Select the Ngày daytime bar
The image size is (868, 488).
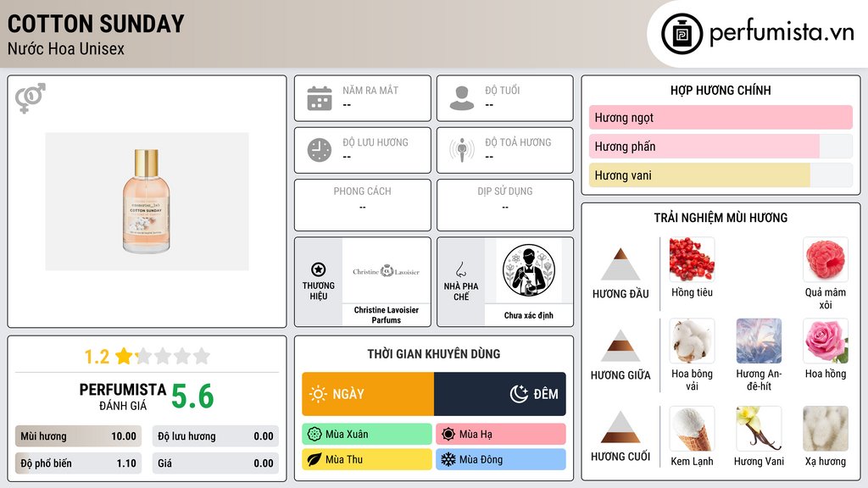point(368,394)
